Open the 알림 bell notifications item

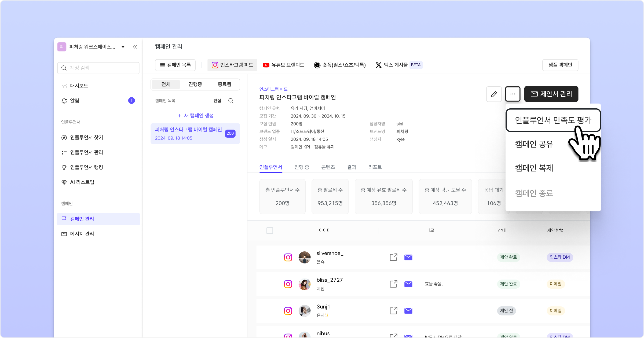[x=75, y=101]
